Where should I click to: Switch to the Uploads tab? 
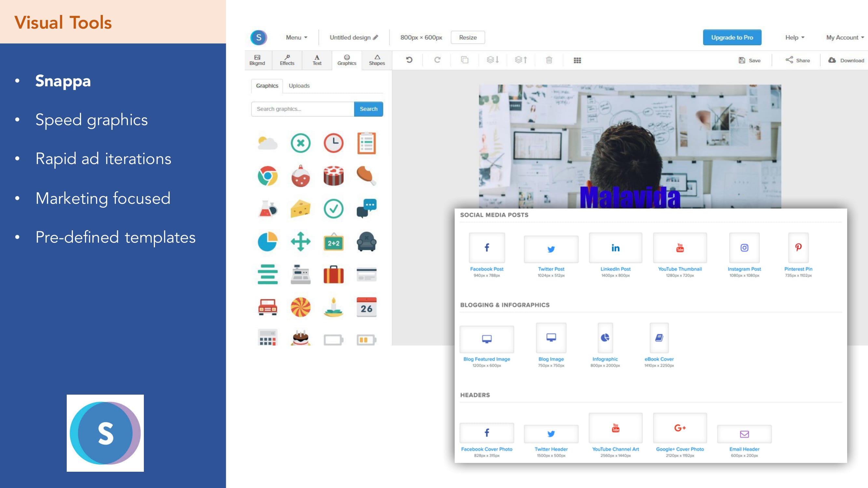(299, 86)
